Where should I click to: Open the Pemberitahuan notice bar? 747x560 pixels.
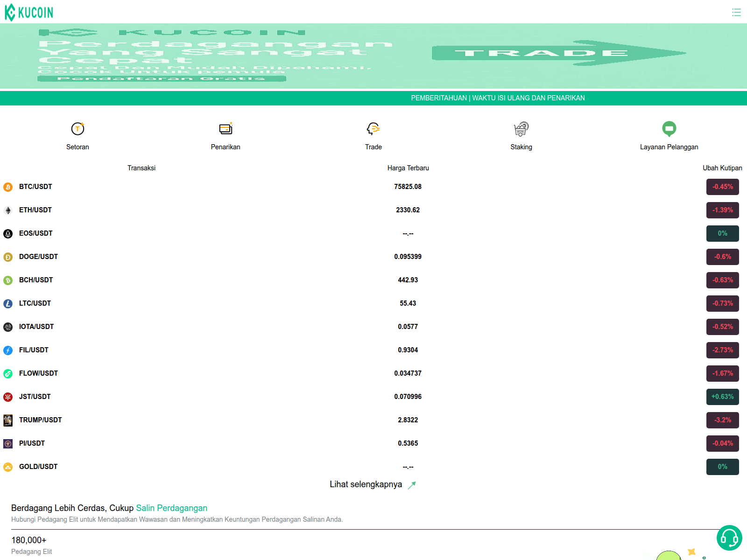point(373,98)
